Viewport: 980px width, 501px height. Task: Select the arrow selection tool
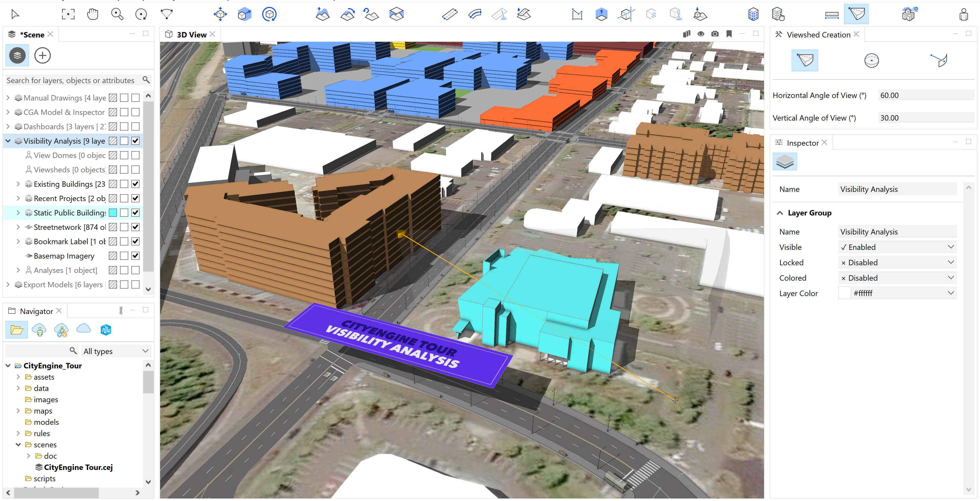tap(15, 14)
